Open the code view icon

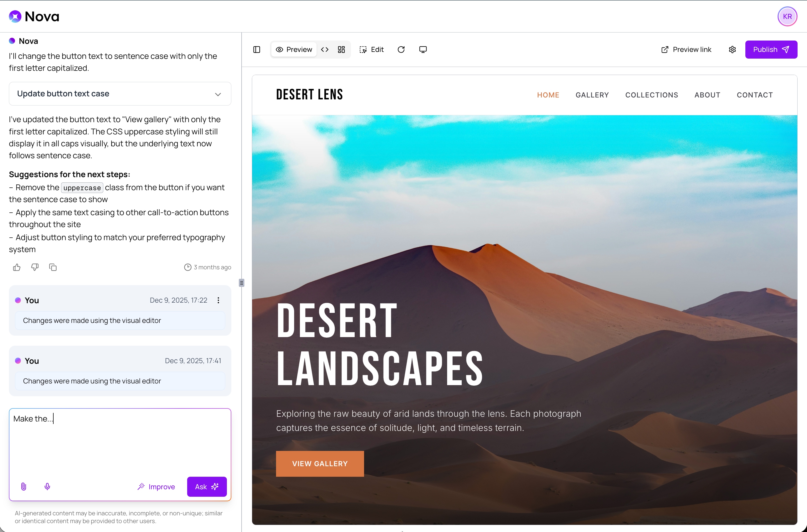[x=325, y=49]
